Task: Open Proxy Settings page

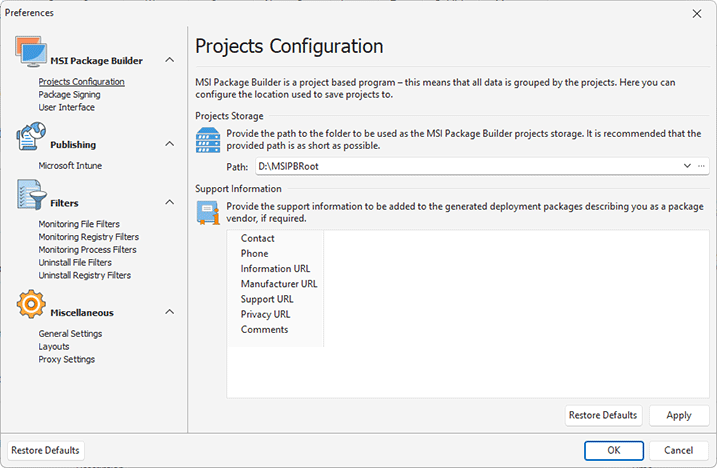Action: point(67,359)
